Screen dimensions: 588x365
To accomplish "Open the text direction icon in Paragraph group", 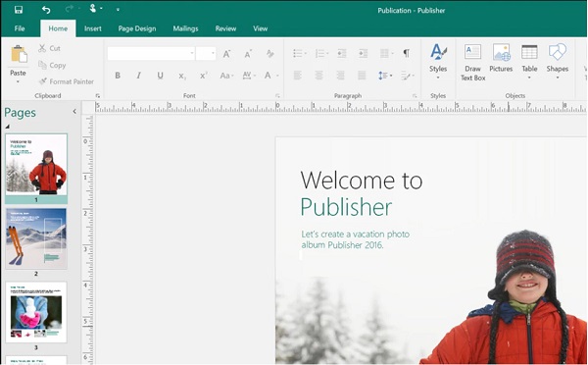I will [408, 76].
